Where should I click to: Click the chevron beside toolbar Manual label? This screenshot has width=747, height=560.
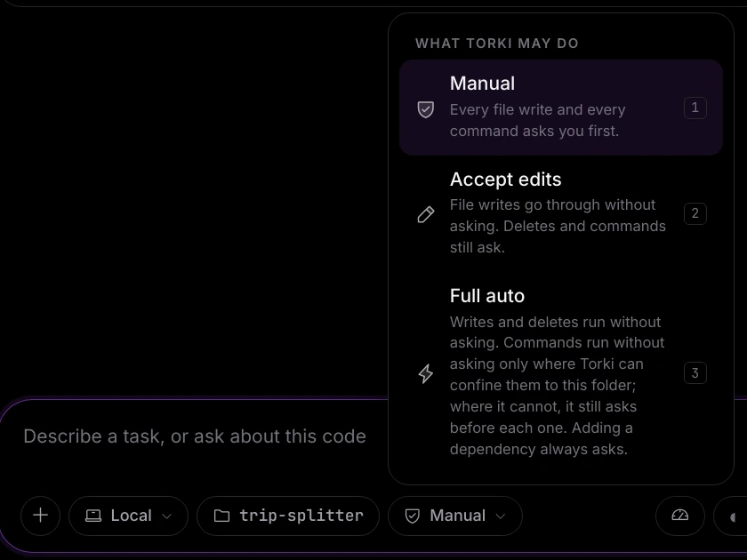coord(500,516)
